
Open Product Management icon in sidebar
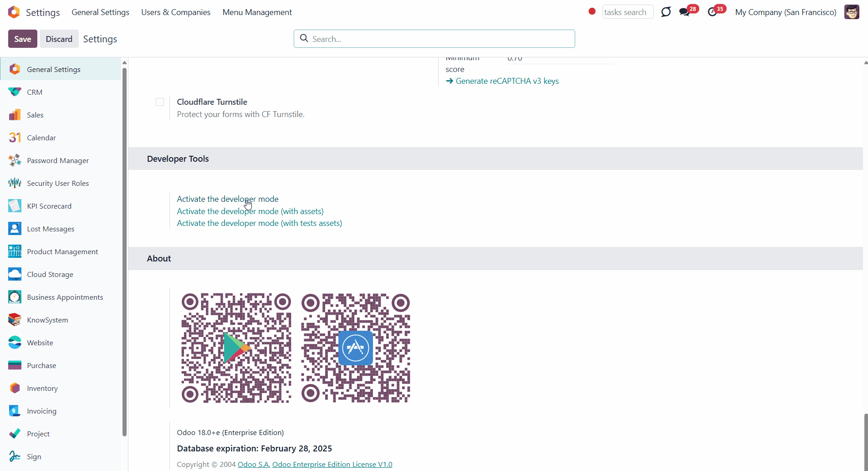(15, 251)
